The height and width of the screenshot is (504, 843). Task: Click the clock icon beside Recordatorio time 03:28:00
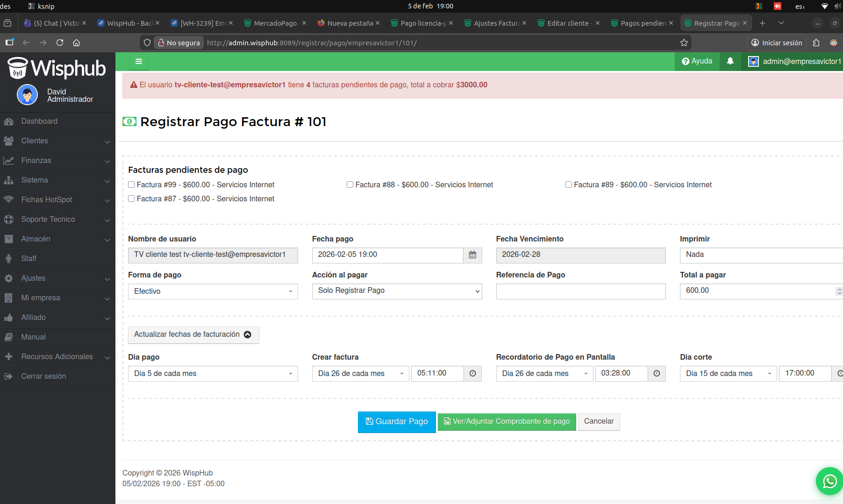point(657,374)
